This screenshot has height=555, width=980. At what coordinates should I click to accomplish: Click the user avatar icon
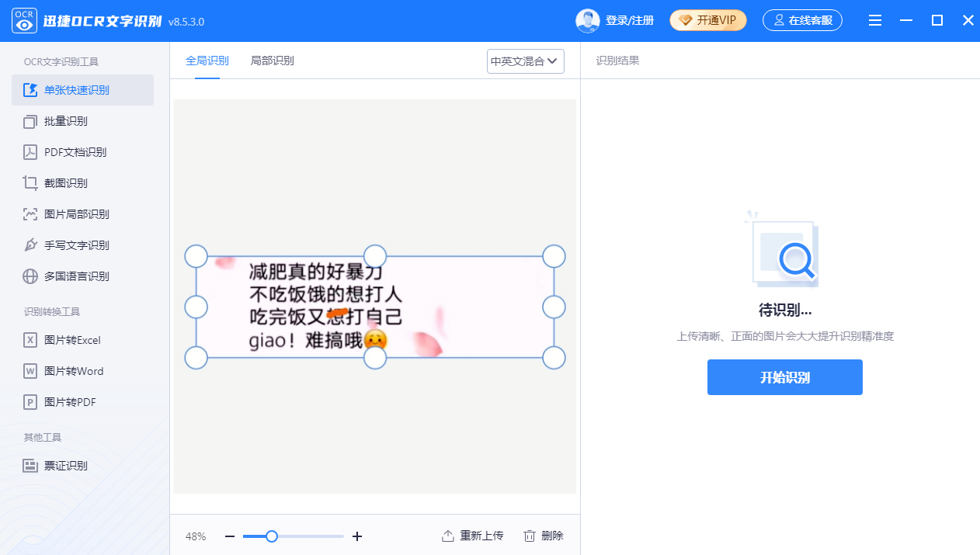click(588, 21)
